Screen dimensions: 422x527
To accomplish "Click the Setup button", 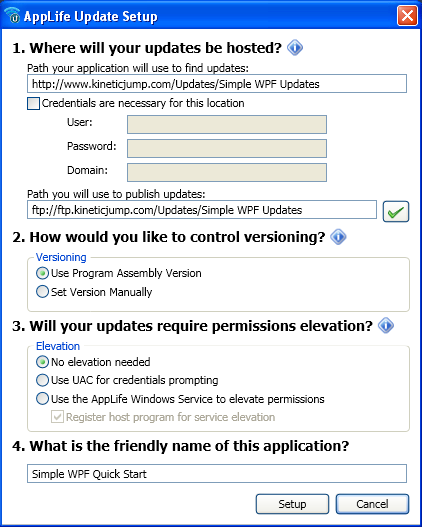I will (292, 504).
